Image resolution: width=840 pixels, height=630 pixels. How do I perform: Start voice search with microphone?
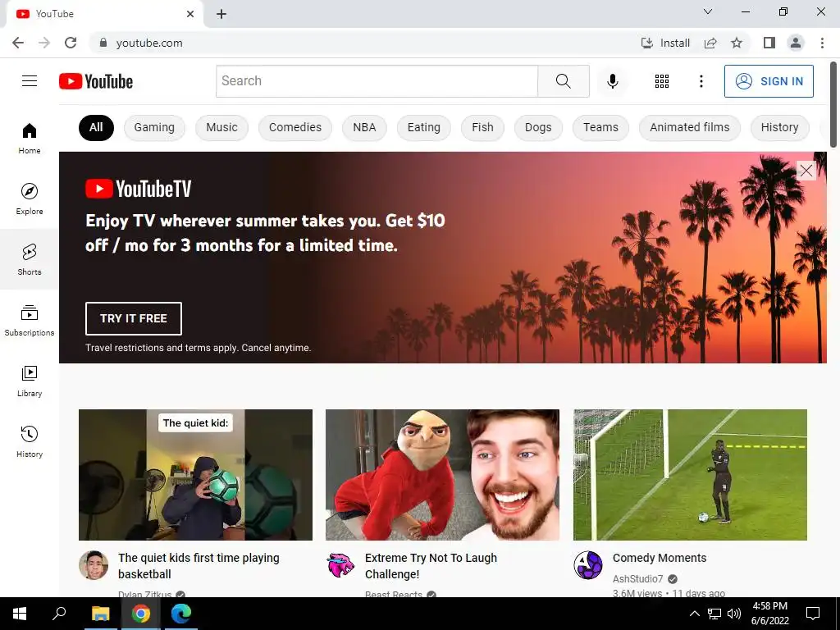[612, 81]
